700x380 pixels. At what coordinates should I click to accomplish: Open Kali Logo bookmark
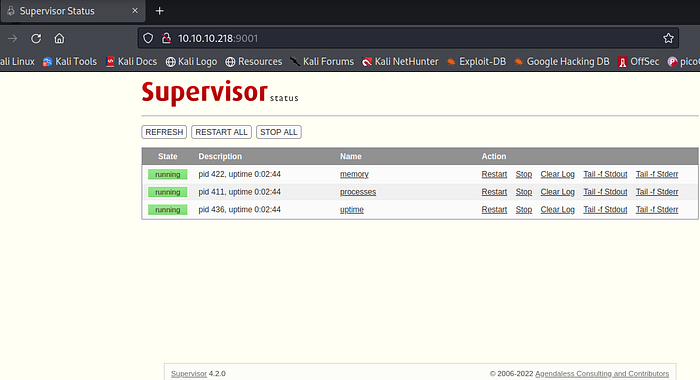coord(192,62)
